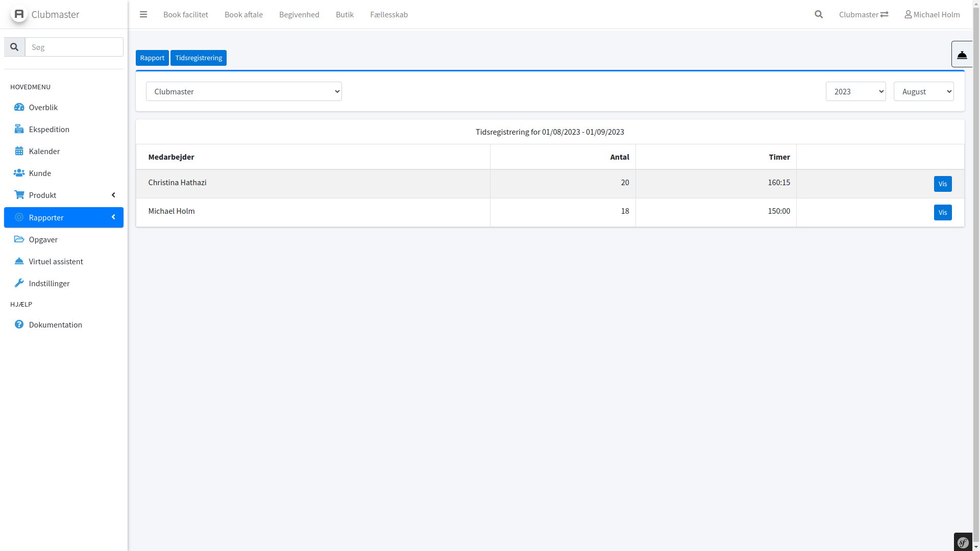Toggle sidebar with hamburger menu icon
Image resolution: width=980 pixels, height=551 pixels.
(x=143, y=14)
